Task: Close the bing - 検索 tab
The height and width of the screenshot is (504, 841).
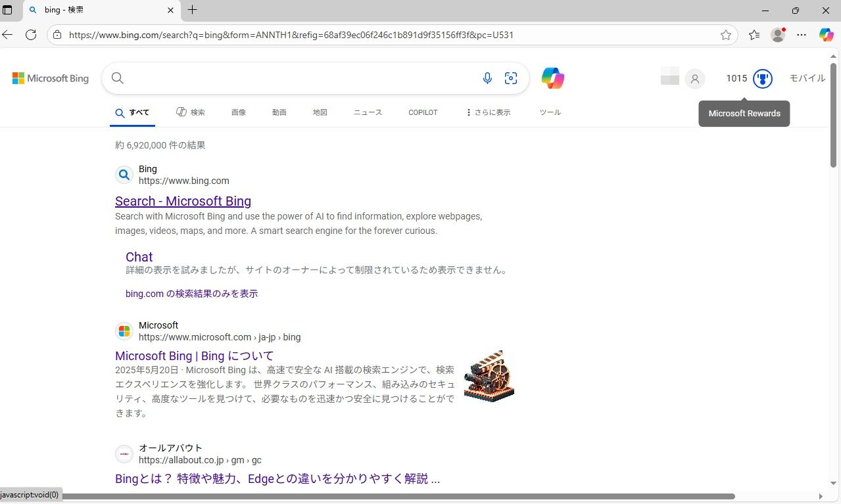Action: (x=170, y=10)
